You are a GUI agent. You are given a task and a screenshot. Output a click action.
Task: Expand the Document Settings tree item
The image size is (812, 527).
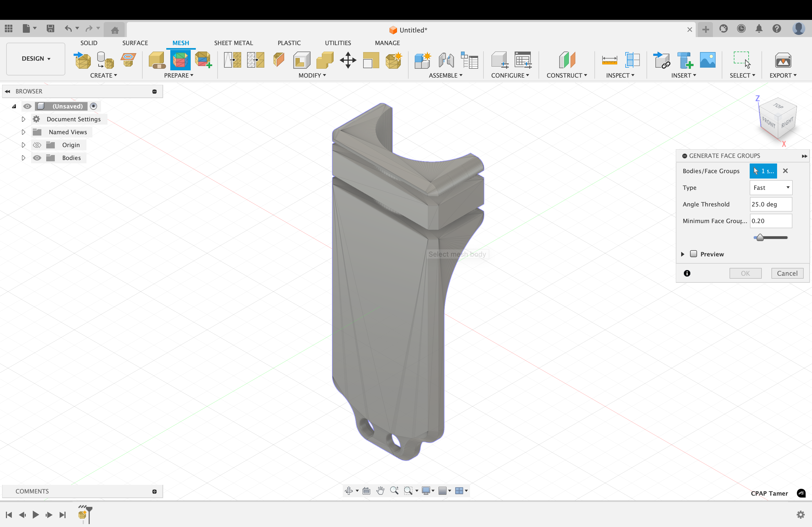click(23, 119)
